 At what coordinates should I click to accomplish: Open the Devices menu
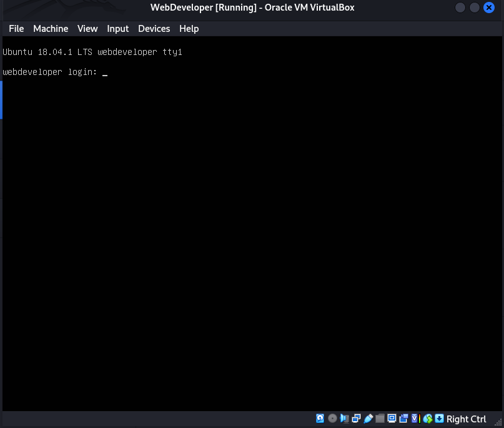[x=154, y=29]
